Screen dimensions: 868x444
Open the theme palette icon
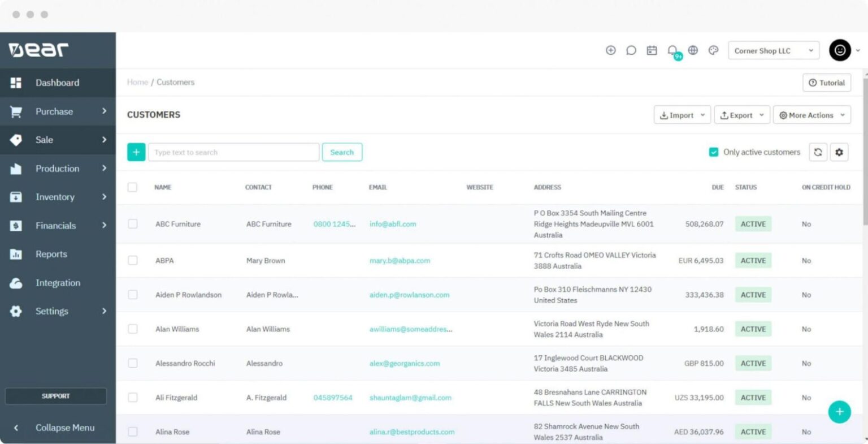713,50
